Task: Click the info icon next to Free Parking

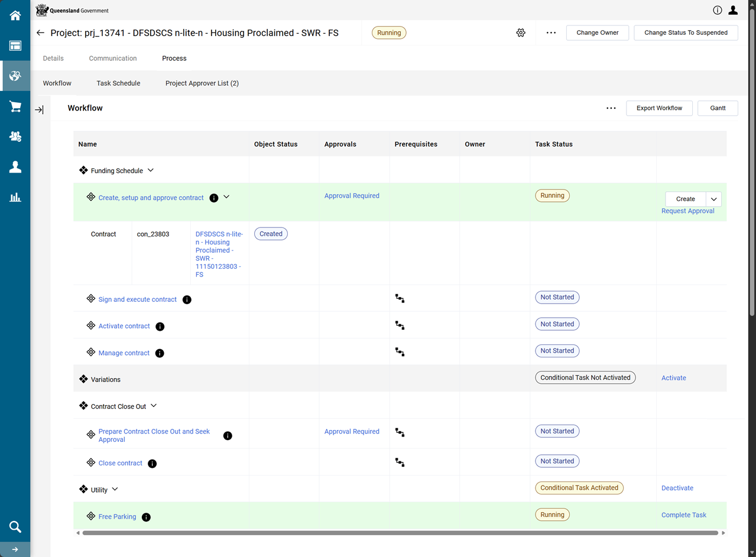Action: 146,517
